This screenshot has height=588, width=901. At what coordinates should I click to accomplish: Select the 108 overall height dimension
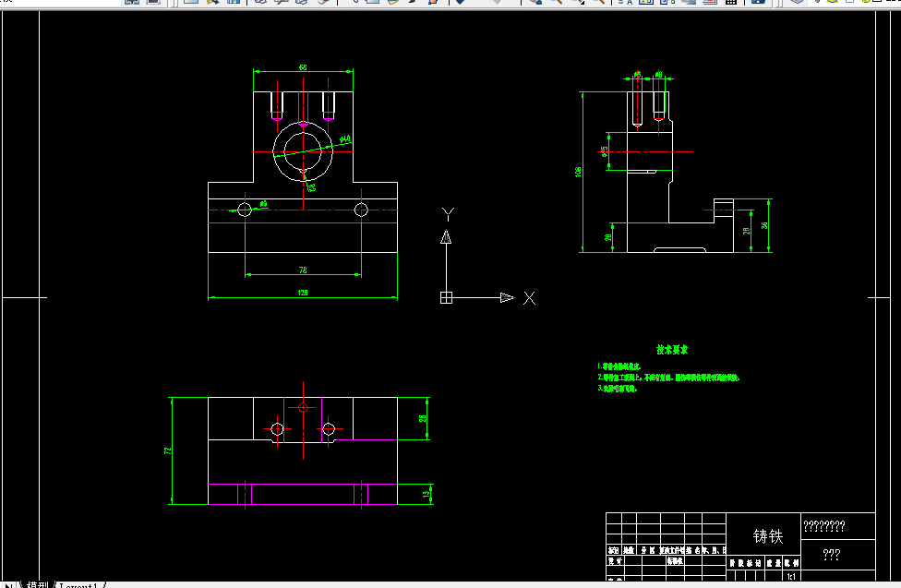(x=578, y=172)
